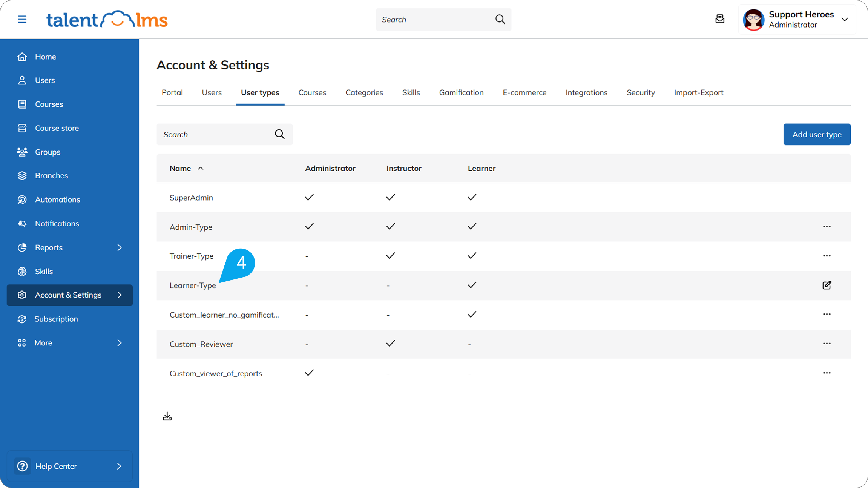Click the Help Center question mark icon

pyautogui.click(x=23, y=466)
